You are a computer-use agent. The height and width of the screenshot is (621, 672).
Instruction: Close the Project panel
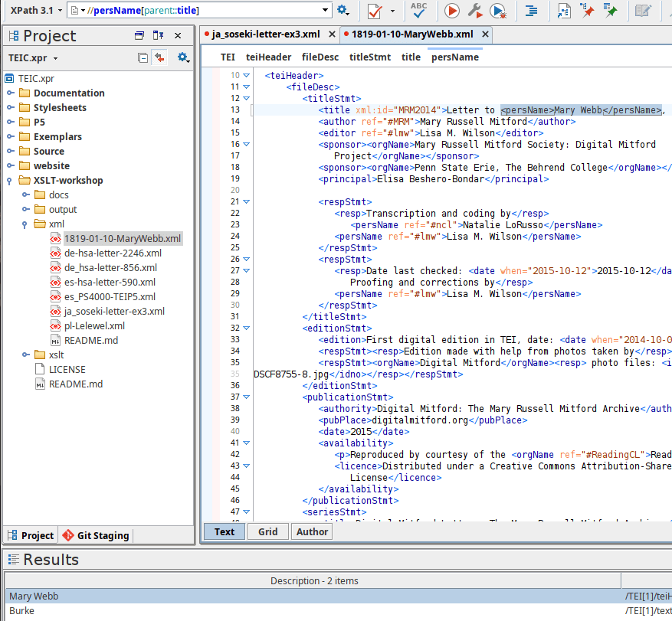(178, 35)
